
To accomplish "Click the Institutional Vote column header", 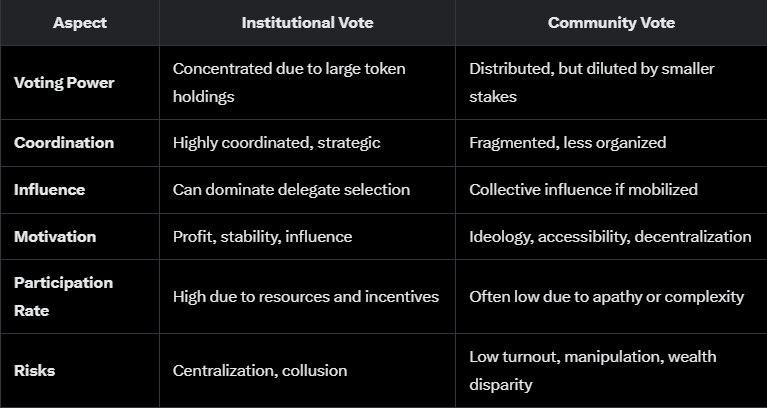I will [307, 23].
